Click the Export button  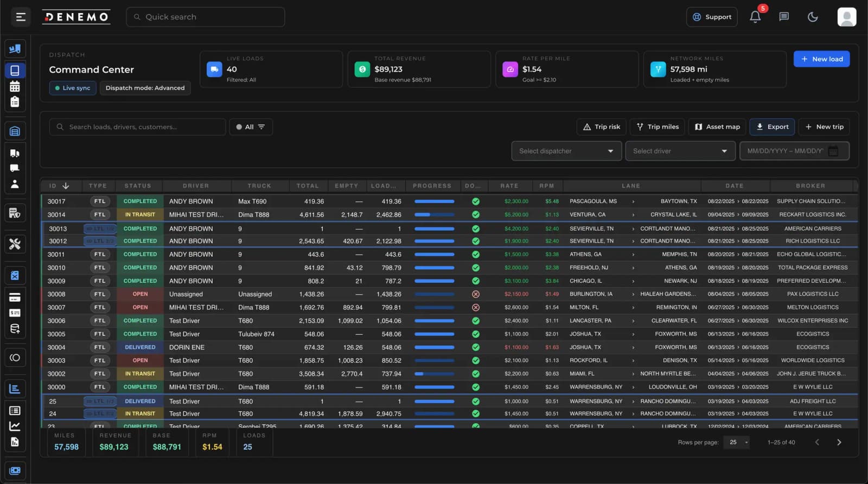pyautogui.click(x=772, y=127)
